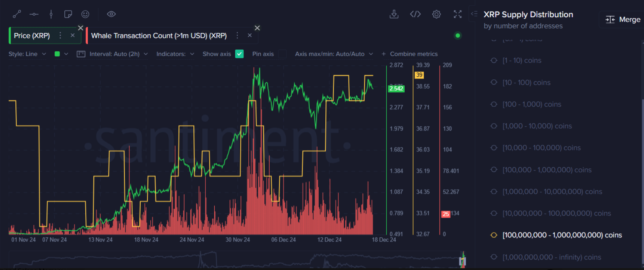Toggle drawings visibility with eye icon
The height and width of the screenshot is (270, 644).
coord(111,14)
